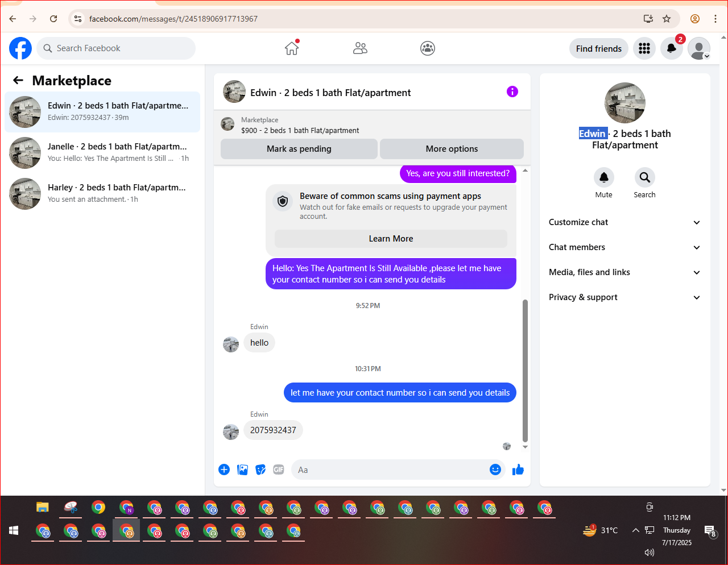Focus the Search Facebook field
Screen dimensions: 728x565
click(x=116, y=48)
